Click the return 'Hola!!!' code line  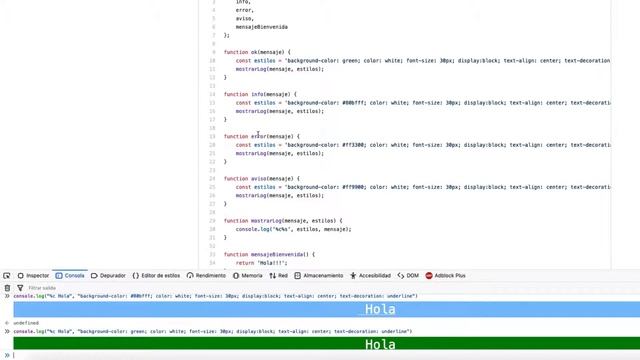pos(262,263)
